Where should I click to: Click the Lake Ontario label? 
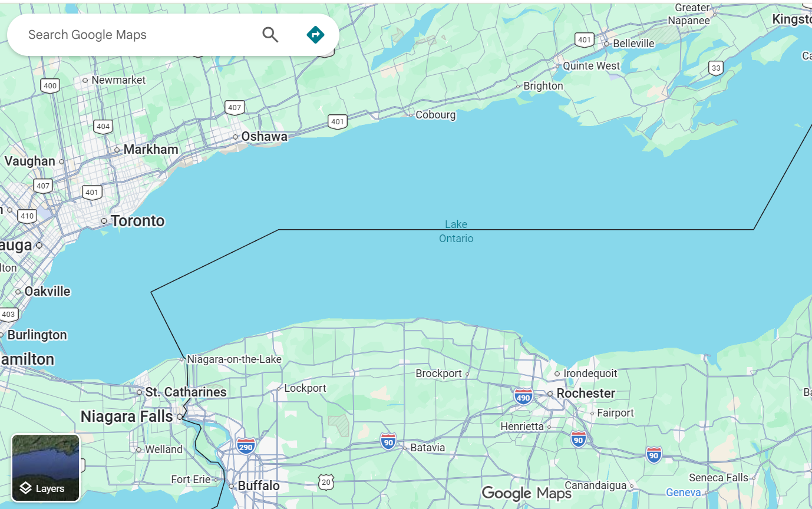coord(456,232)
